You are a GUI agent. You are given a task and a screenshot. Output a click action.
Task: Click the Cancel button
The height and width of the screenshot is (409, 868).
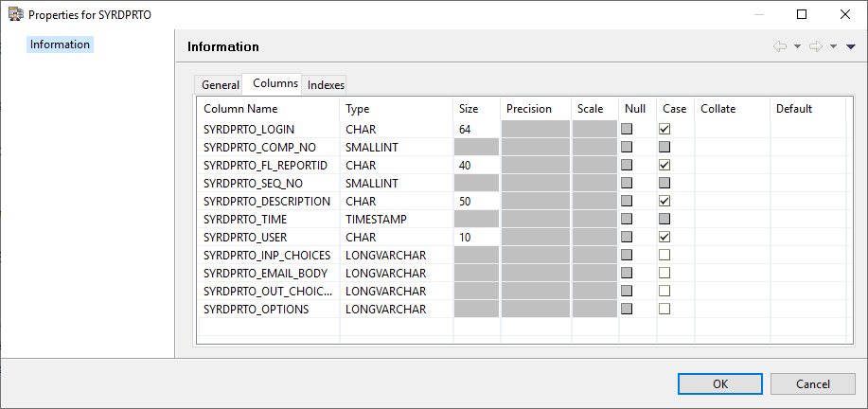(813, 383)
